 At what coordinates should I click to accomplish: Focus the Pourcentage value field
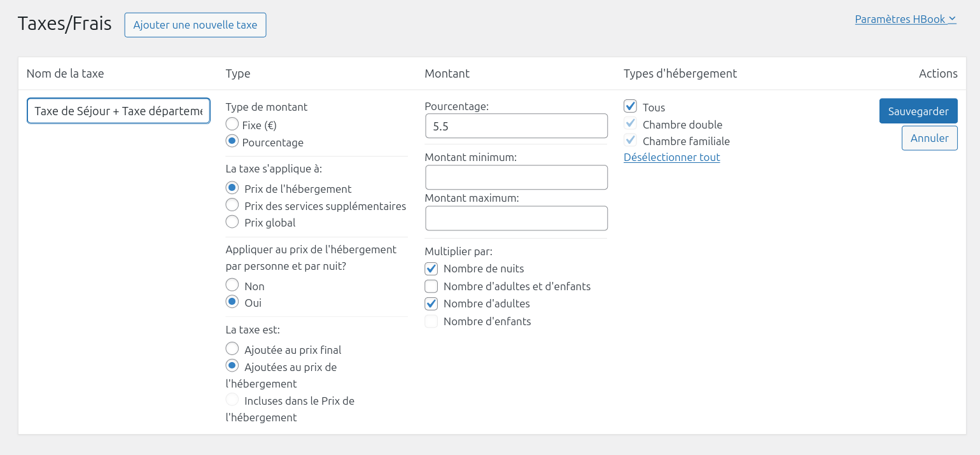[x=516, y=126]
